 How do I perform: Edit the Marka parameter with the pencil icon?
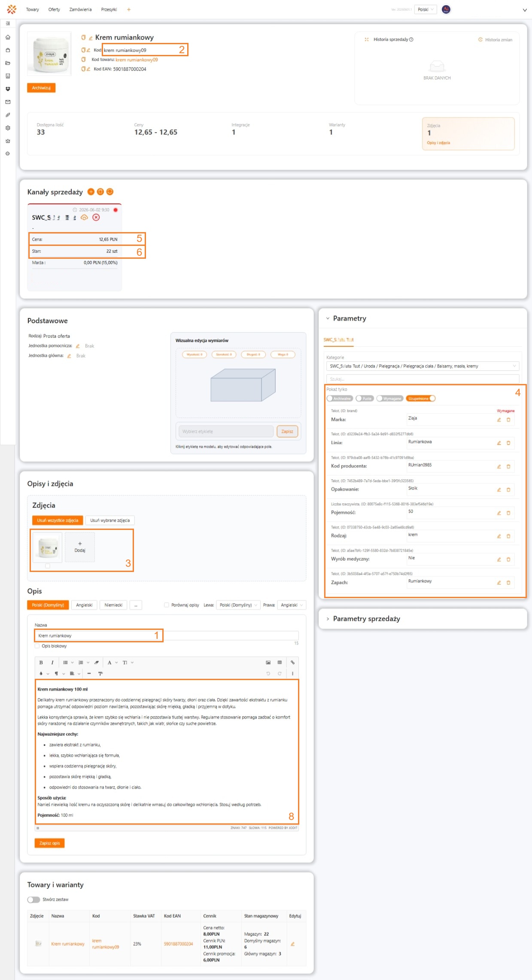[x=499, y=420]
